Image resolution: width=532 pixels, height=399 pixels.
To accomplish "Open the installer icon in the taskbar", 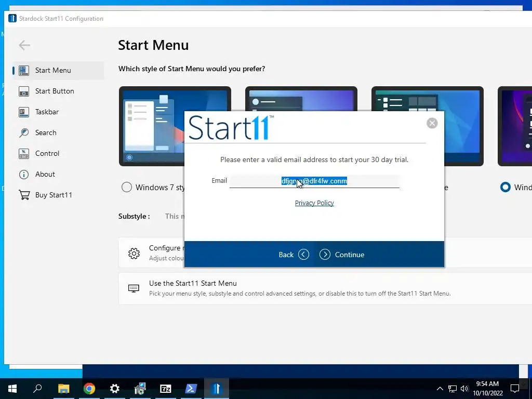I will coord(140,389).
